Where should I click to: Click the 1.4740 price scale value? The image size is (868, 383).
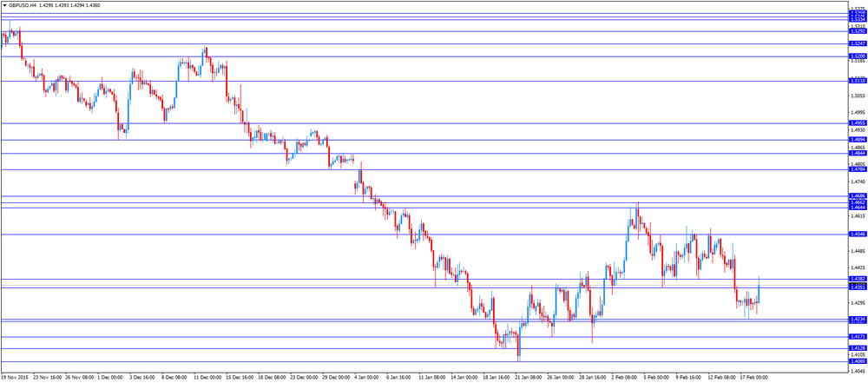point(858,182)
